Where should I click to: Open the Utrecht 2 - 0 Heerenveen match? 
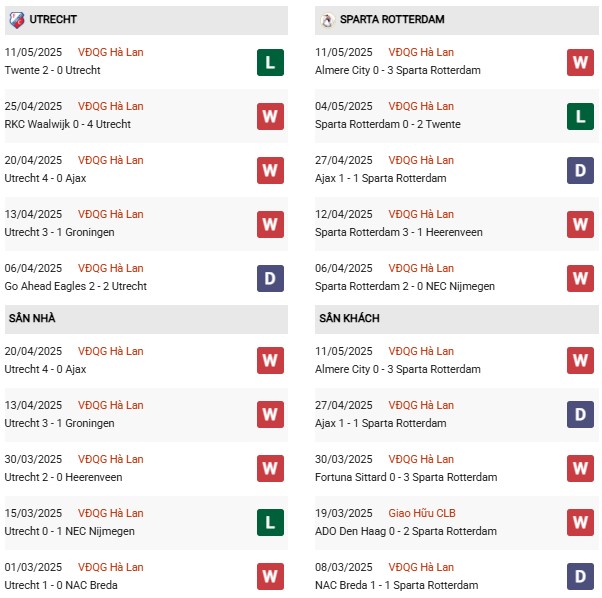point(63,477)
